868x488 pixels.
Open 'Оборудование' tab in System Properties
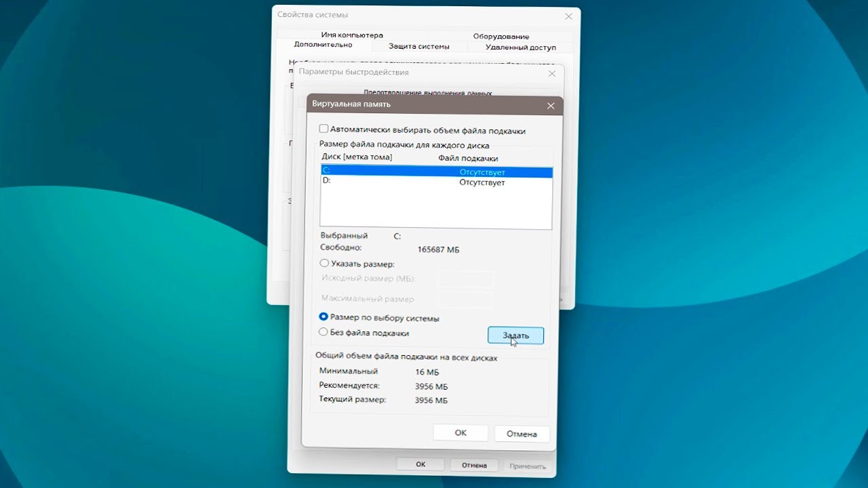[501, 36]
